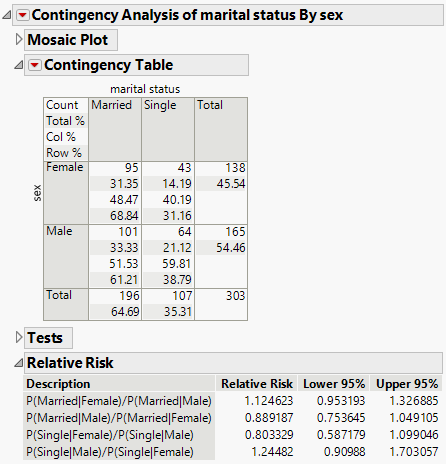Click Male row percent 61.21
446x464 pixels.
coord(124,280)
